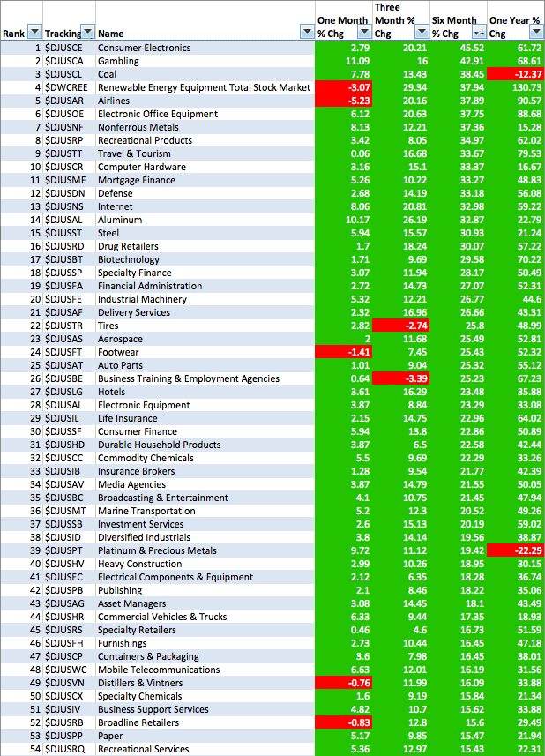Click the Mortgage Finance cell
The width and height of the screenshot is (545, 756).
click(x=205, y=180)
